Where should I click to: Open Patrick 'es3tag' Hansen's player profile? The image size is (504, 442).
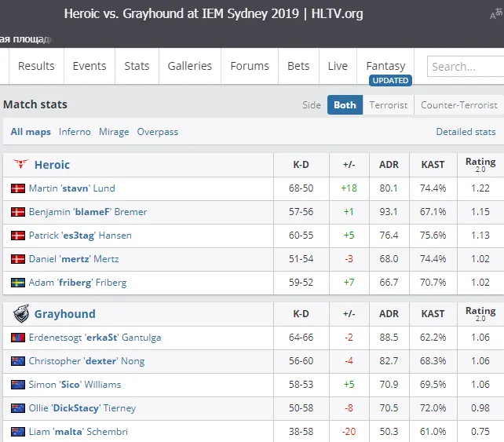point(80,236)
